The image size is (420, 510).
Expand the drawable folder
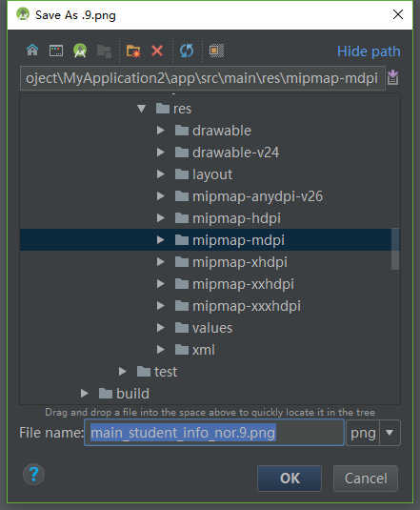pos(160,131)
